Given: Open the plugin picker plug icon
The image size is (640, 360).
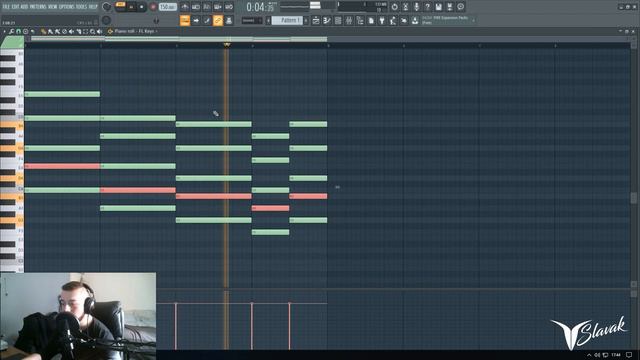Looking at the screenshot, I should 382,20.
